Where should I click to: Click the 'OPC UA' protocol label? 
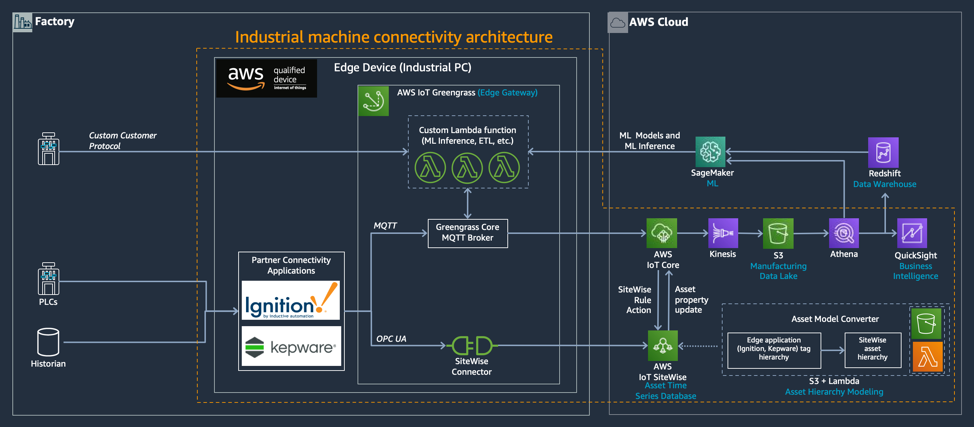[391, 339]
